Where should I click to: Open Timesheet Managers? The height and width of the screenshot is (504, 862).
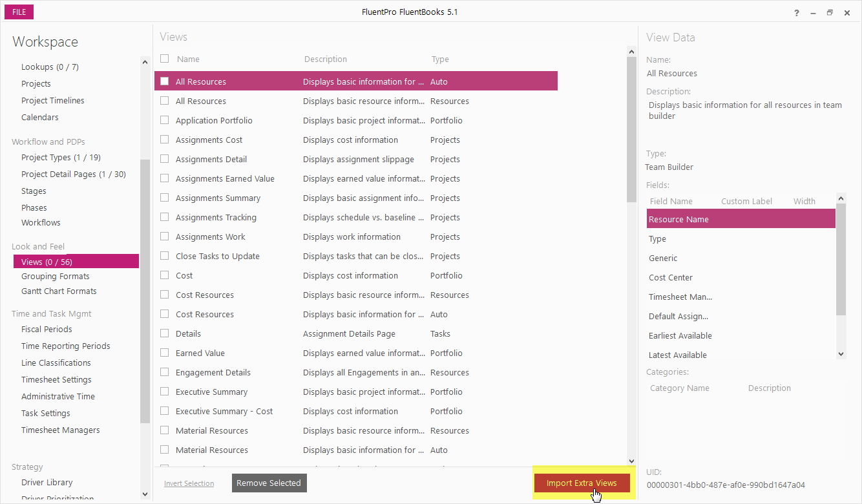tap(61, 430)
